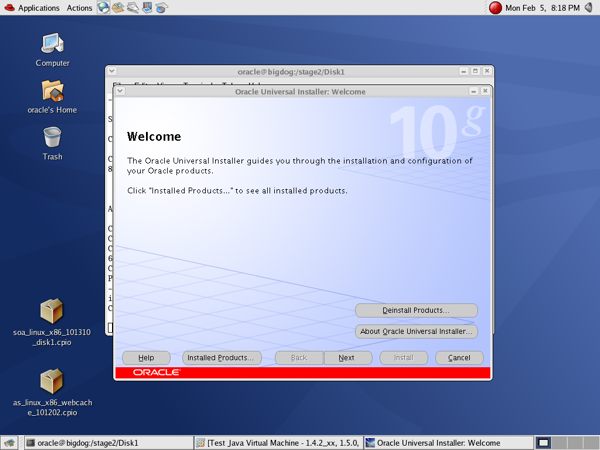This screenshot has height=450, width=600.
Task: Launch the email client panel icon
Action: [x=118, y=7]
